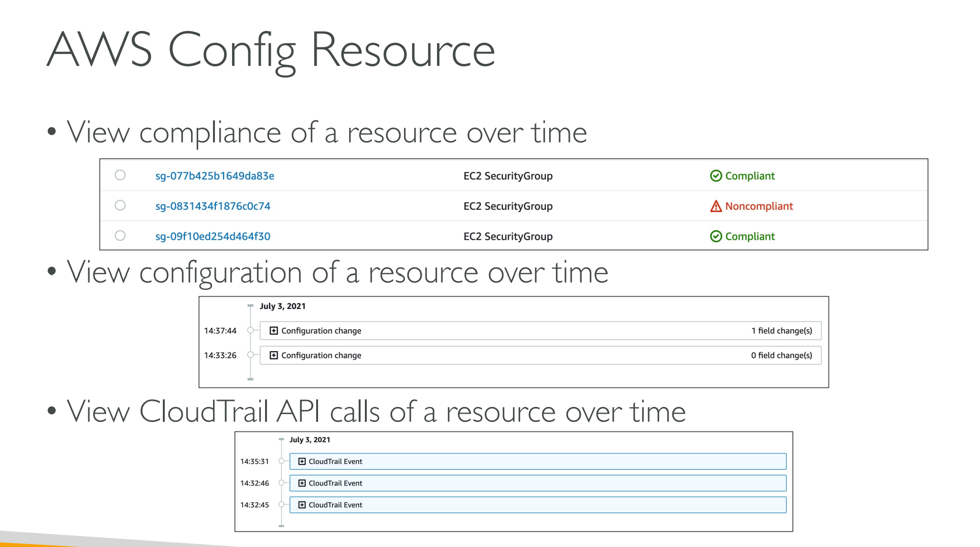Screen dimensions: 980x547
Task: Expand CloudTrail Event at 14:32:46
Action: point(302,483)
